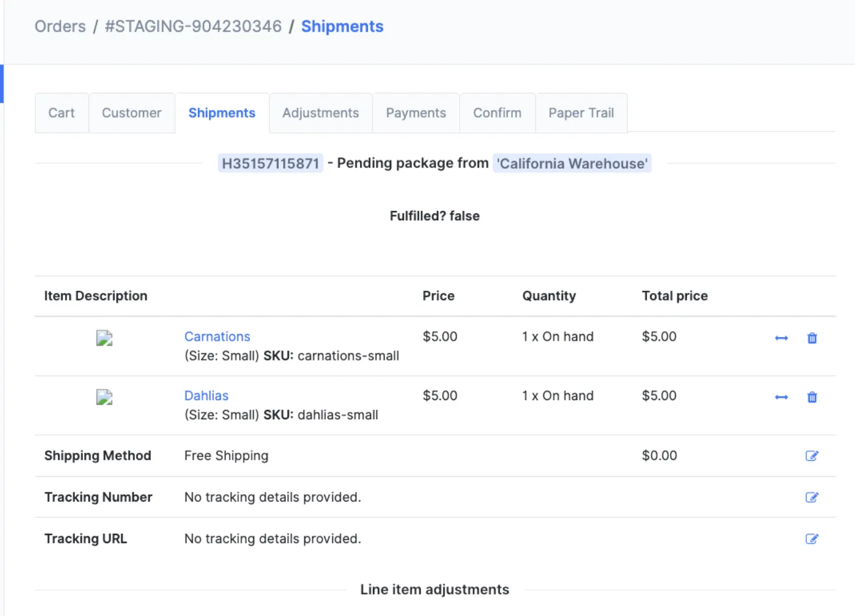Open the Carnations product link
Image resolution: width=855 pixels, height=616 pixels.
click(x=217, y=336)
